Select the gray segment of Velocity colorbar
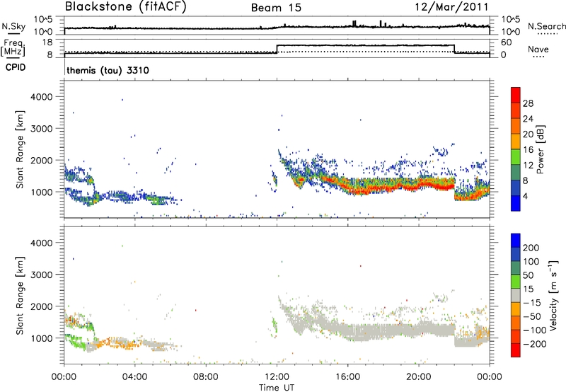The width and height of the screenshot is (566, 392). pyautogui.click(x=516, y=295)
